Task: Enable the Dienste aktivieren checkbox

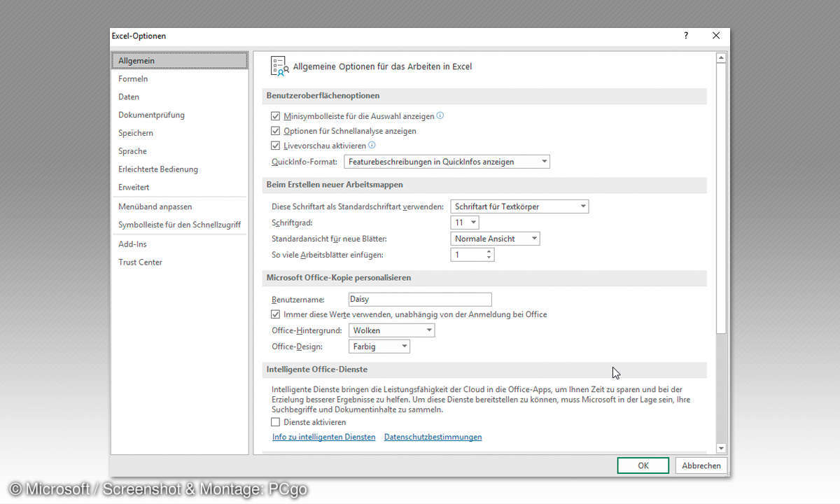Action: point(275,422)
